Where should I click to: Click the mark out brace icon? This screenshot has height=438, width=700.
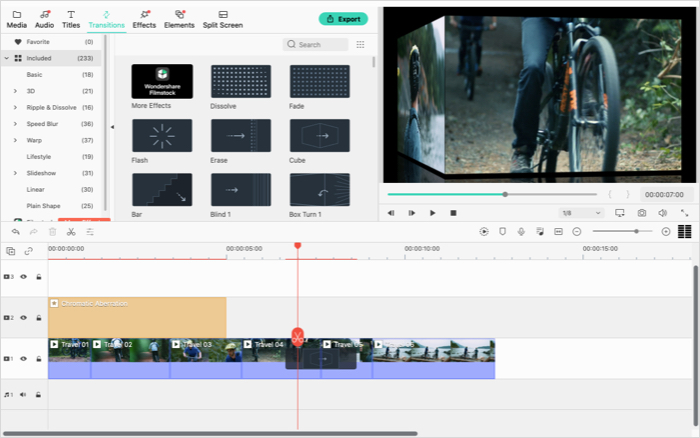[x=628, y=194]
